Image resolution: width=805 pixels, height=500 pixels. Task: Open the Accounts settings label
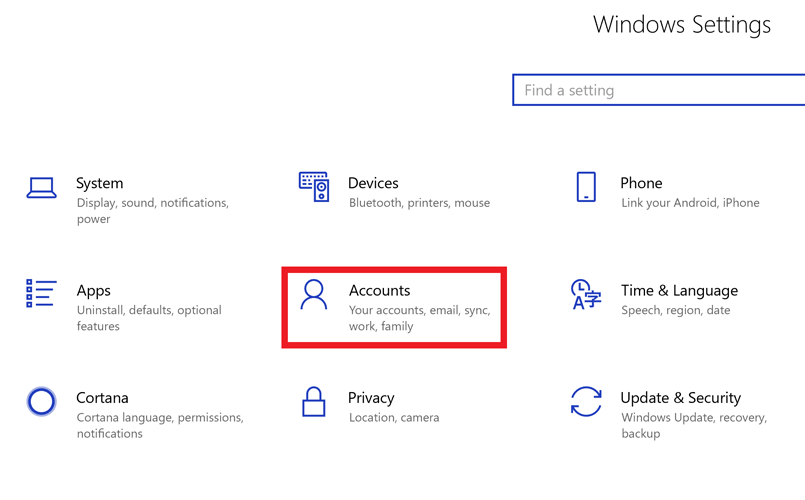click(x=379, y=291)
